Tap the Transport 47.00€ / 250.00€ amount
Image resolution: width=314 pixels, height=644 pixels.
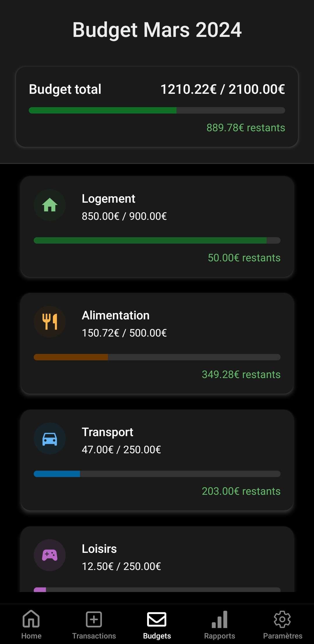click(x=121, y=450)
